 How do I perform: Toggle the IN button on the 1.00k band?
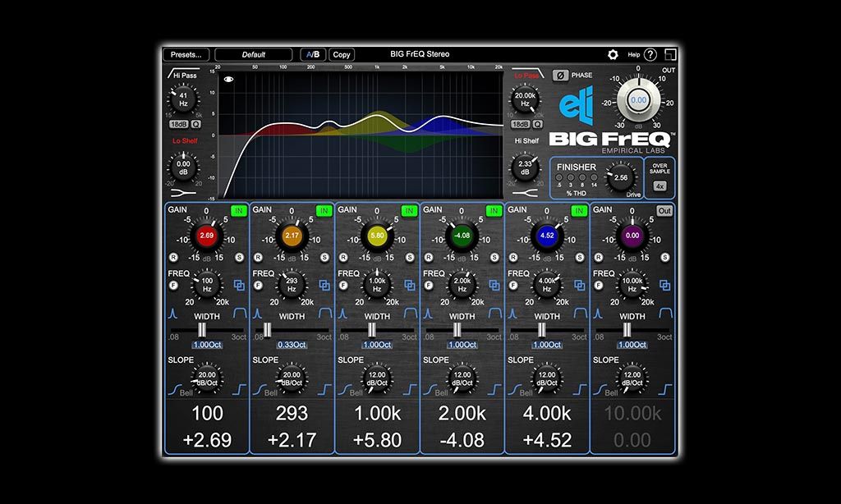[409, 211]
